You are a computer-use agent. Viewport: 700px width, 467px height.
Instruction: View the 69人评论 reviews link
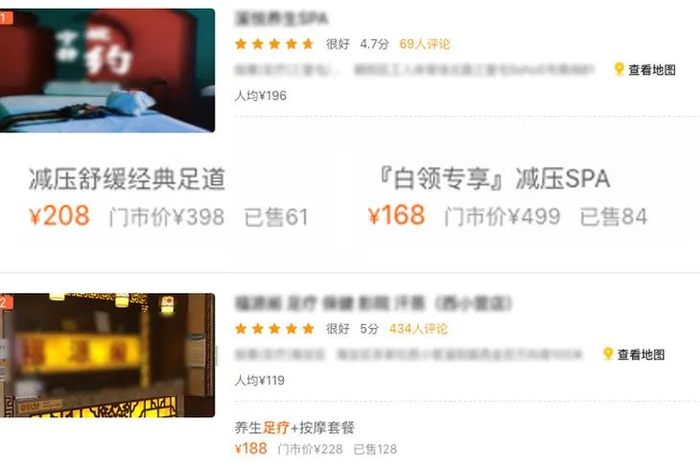coord(425,44)
